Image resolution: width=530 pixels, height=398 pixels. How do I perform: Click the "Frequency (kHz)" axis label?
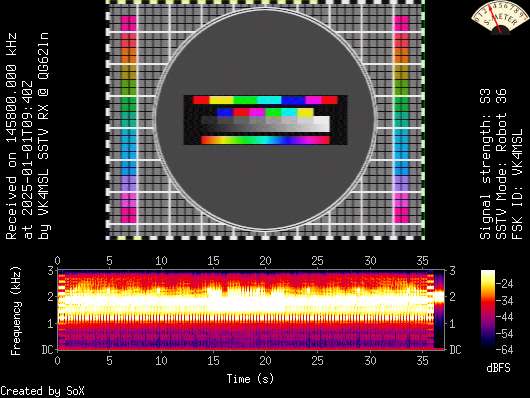16,311
